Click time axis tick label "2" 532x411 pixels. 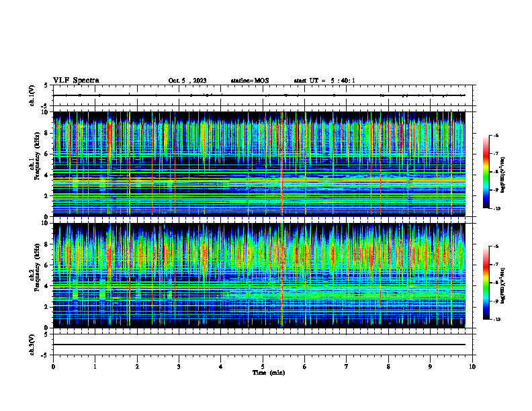[137, 367]
